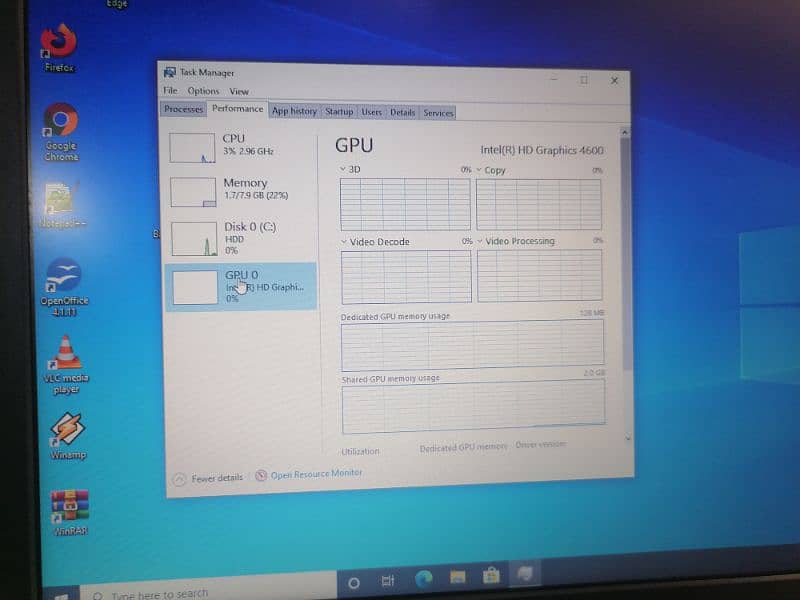Viewport: 800px width, 600px height.
Task: Select the Winamp desktop icon
Action: tap(67, 430)
